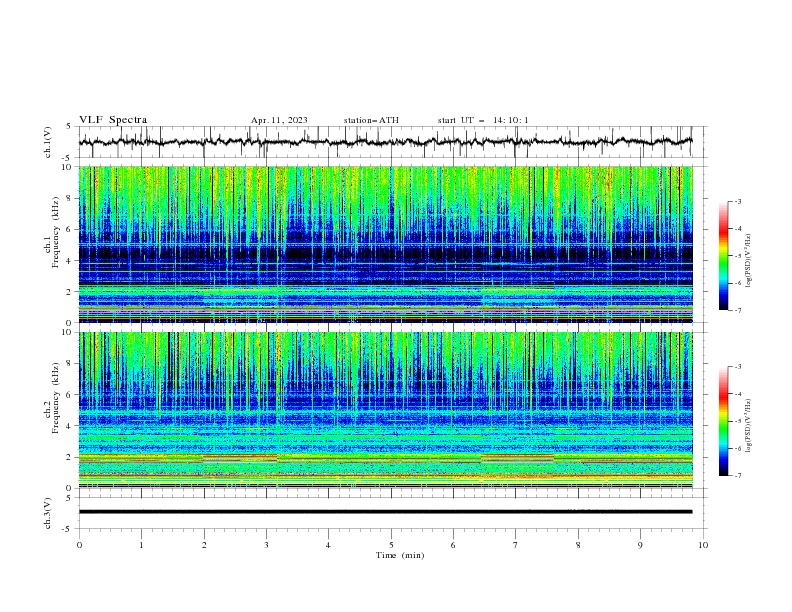Click the color scale bar beside ch.2 spectrogram

723,421
